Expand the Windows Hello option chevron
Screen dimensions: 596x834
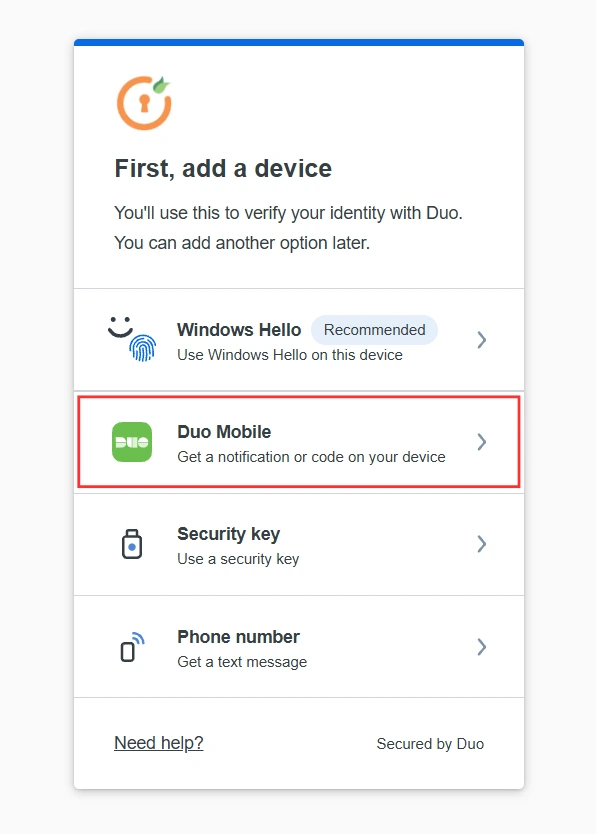coord(481,339)
